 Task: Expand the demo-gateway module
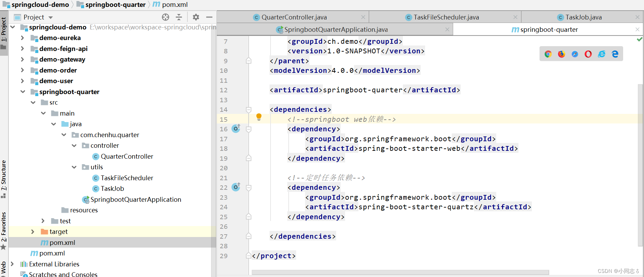[x=23, y=59]
